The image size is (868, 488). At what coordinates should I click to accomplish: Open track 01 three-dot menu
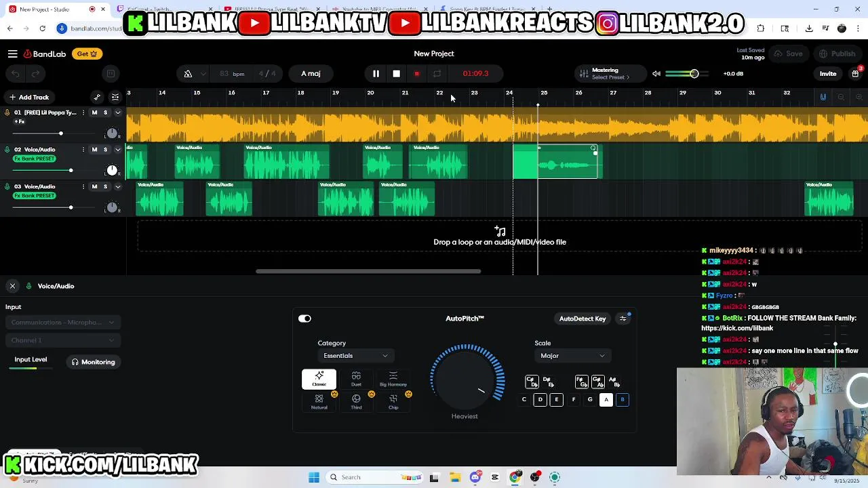coord(83,113)
